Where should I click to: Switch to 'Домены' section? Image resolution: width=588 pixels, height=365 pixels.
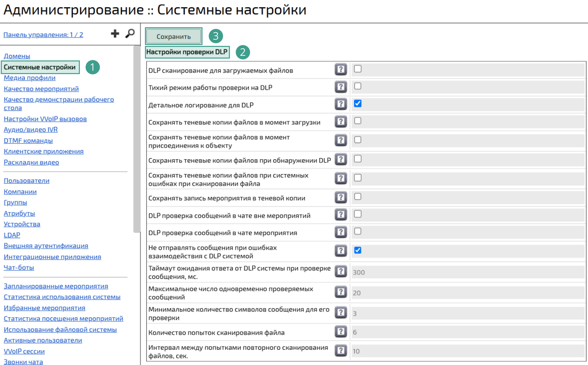[x=17, y=56]
